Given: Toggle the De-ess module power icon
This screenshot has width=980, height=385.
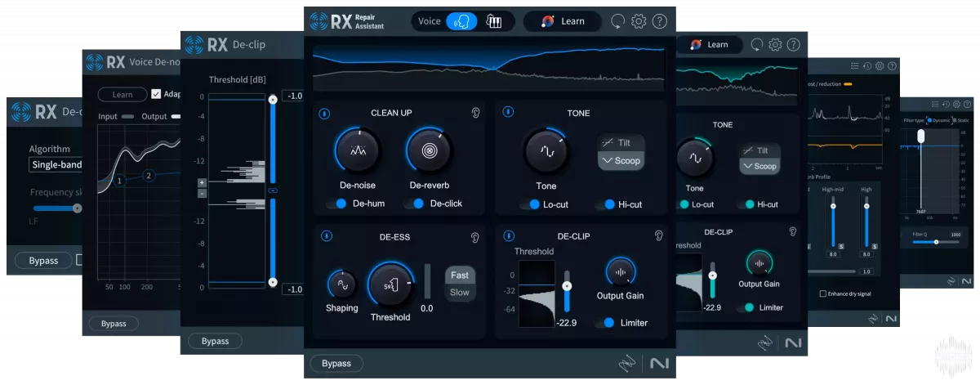Looking at the screenshot, I should (325, 236).
